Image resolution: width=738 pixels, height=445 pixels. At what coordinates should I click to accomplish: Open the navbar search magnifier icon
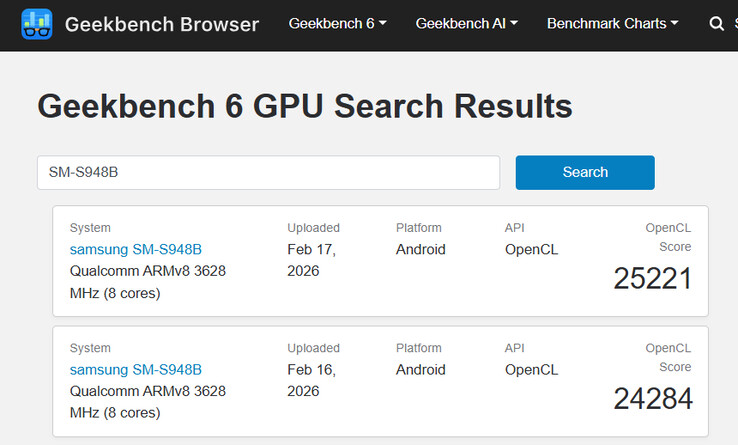click(716, 24)
